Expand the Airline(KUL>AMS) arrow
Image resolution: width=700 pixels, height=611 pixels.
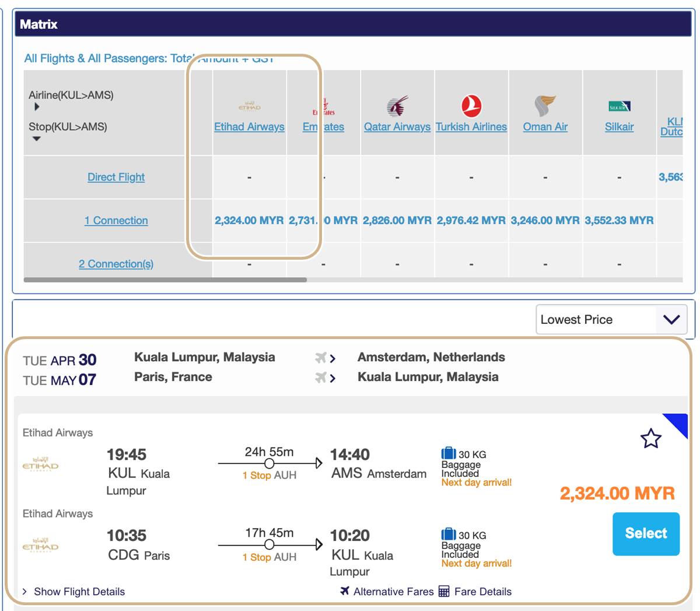click(37, 107)
